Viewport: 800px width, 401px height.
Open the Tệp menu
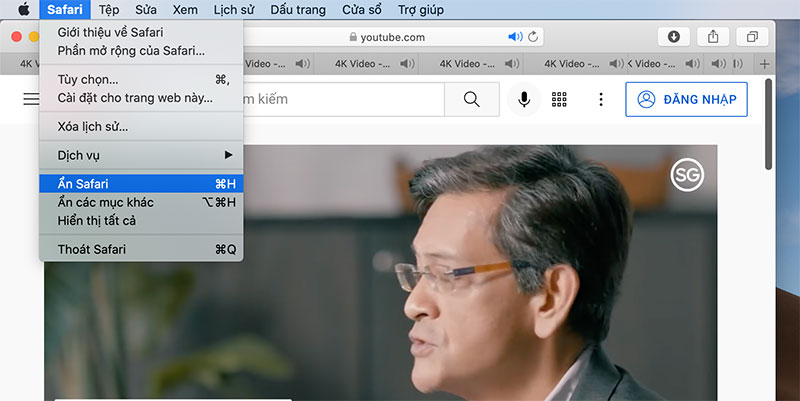[x=109, y=9]
